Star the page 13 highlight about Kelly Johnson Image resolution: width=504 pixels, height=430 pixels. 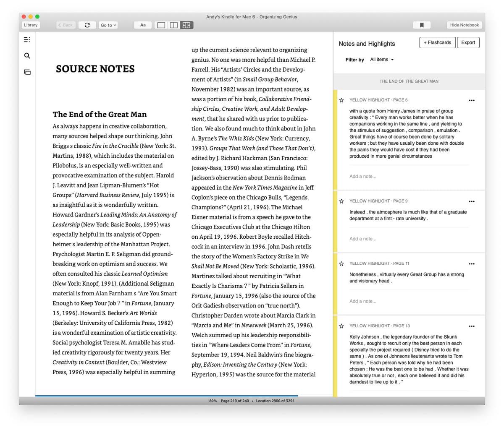tap(341, 326)
